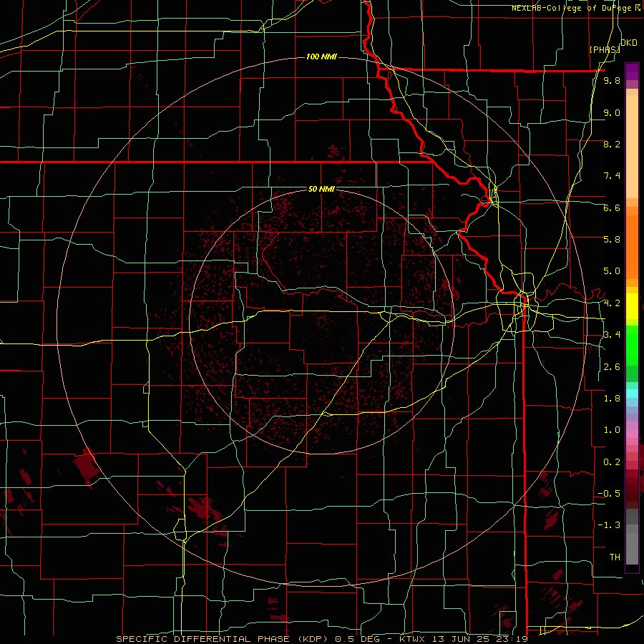Select the "TH" label at the legend bottom

(x=615, y=557)
